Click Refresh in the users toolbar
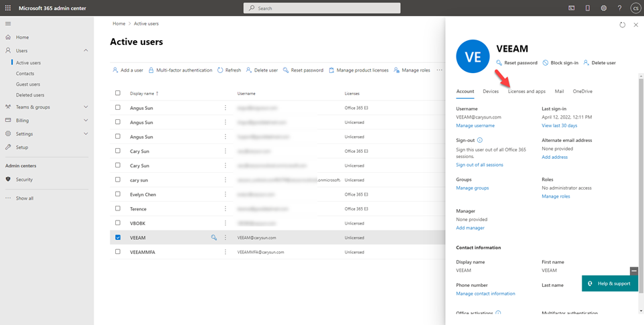The width and height of the screenshot is (644, 325). [x=229, y=70]
